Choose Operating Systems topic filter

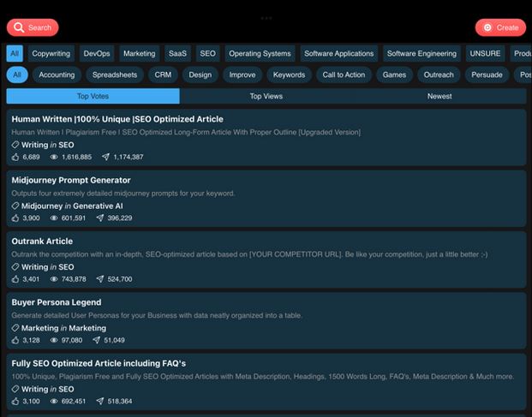point(260,54)
